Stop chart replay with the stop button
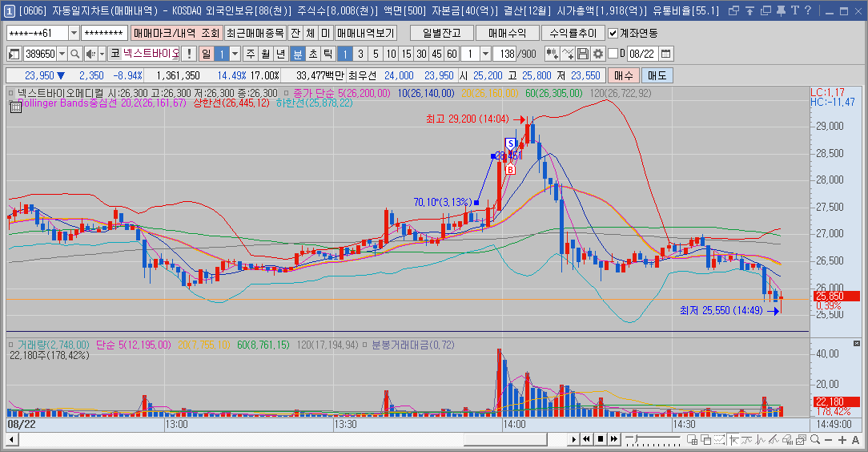This screenshot has width=868, height=452. click(601, 439)
